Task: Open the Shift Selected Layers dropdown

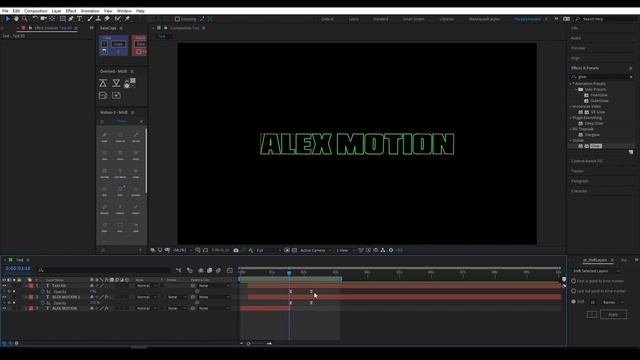Action: (596, 271)
